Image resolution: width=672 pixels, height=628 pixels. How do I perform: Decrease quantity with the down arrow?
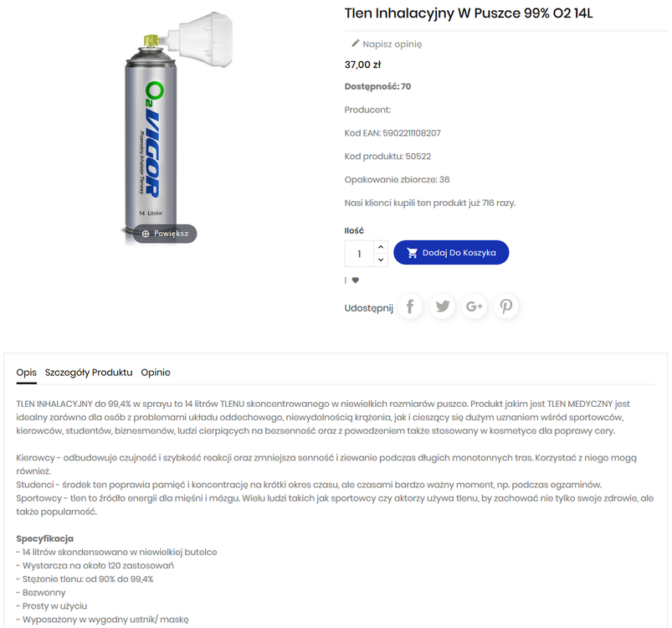tap(381, 260)
